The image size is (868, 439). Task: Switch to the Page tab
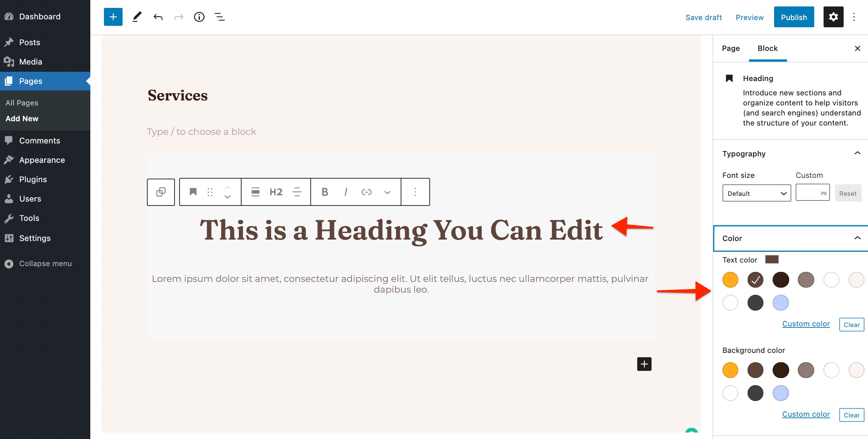730,48
